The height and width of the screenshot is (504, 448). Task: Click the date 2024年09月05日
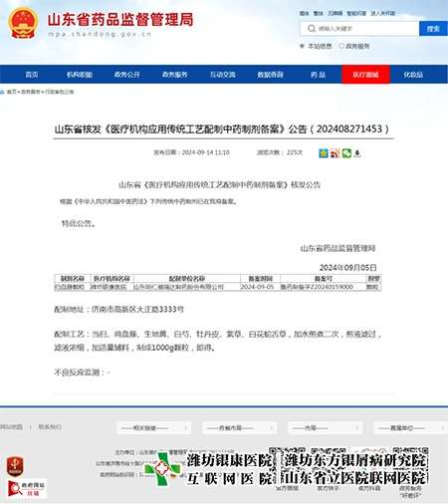coord(347,268)
